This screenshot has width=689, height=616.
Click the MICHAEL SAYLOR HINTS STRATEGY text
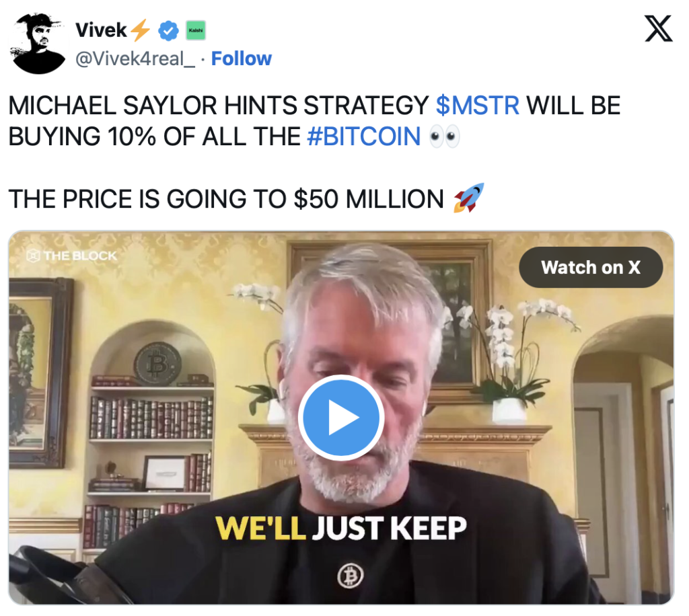click(219, 106)
